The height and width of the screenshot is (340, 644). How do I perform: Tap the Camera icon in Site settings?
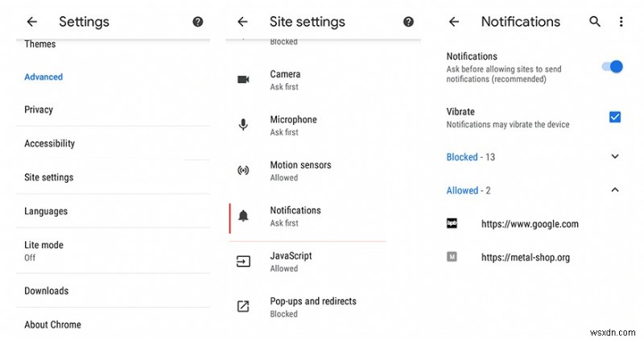[243, 79]
